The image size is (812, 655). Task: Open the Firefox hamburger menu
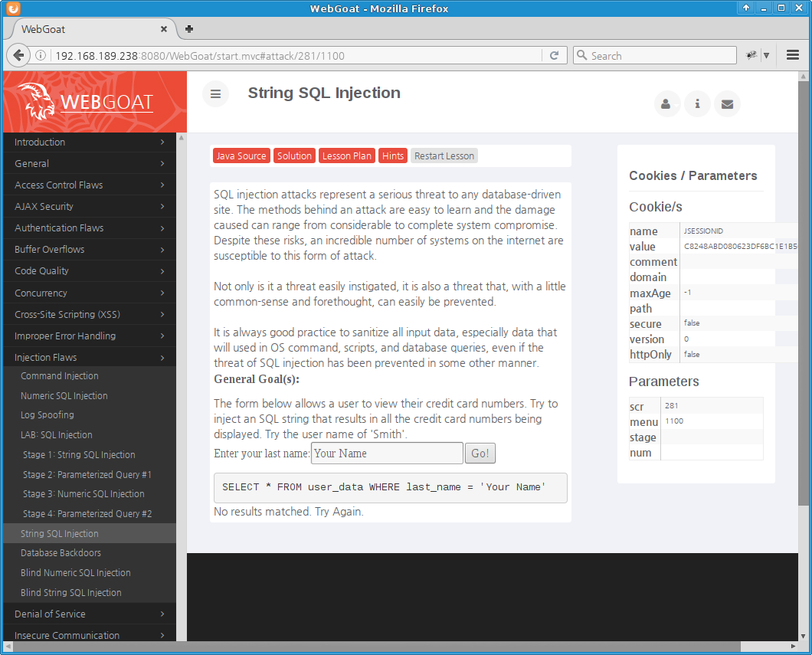click(x=792, y=55)
